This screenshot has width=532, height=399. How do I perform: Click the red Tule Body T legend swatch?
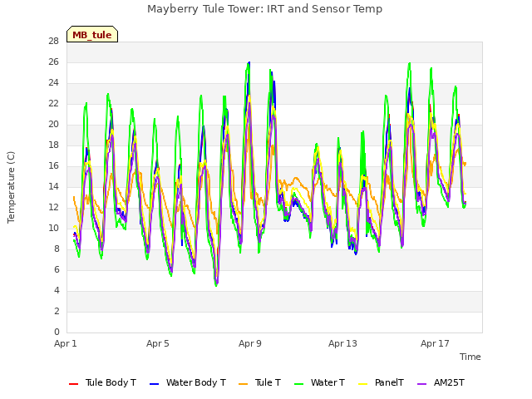coord(73,384)
